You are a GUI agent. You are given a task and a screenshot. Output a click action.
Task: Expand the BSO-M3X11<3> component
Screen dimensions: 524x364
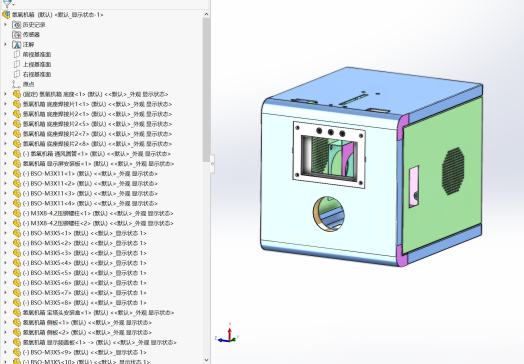tap(5, 194)
